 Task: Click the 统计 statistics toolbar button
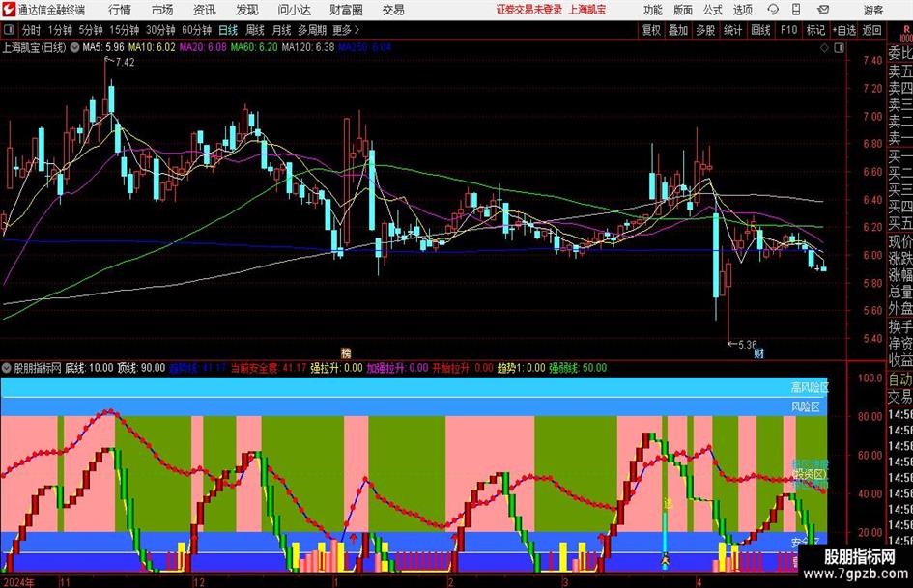click(x=732, y=30)
